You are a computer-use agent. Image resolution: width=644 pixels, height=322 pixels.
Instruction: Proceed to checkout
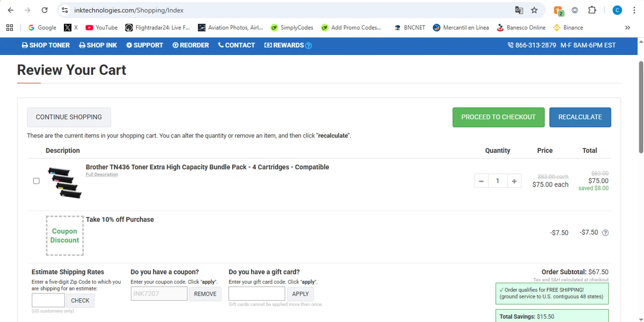pos(498,117)
